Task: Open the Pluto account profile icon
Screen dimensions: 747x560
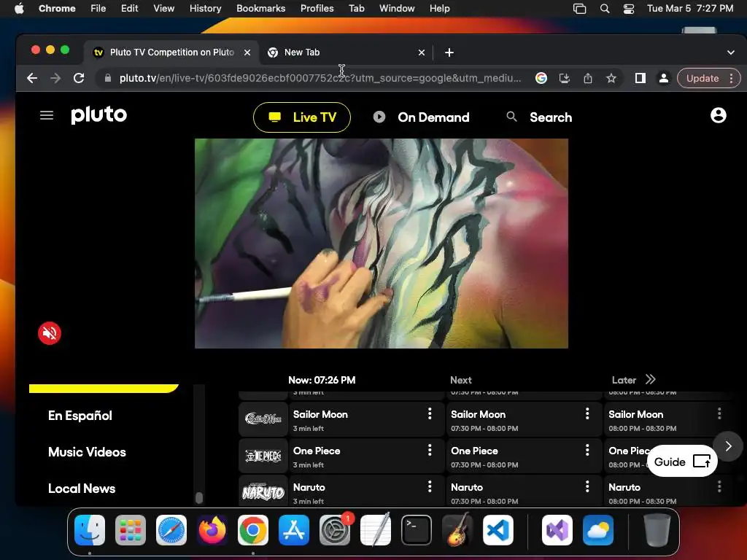Action: (x=718, y=115)
